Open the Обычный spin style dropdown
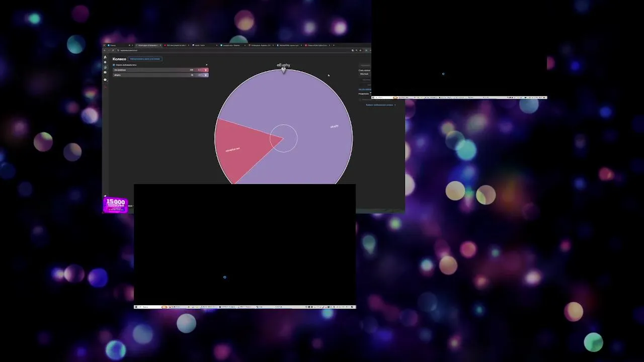Image resolution: width=644 pixels, height=362 pixels. [x=364, y=74]
